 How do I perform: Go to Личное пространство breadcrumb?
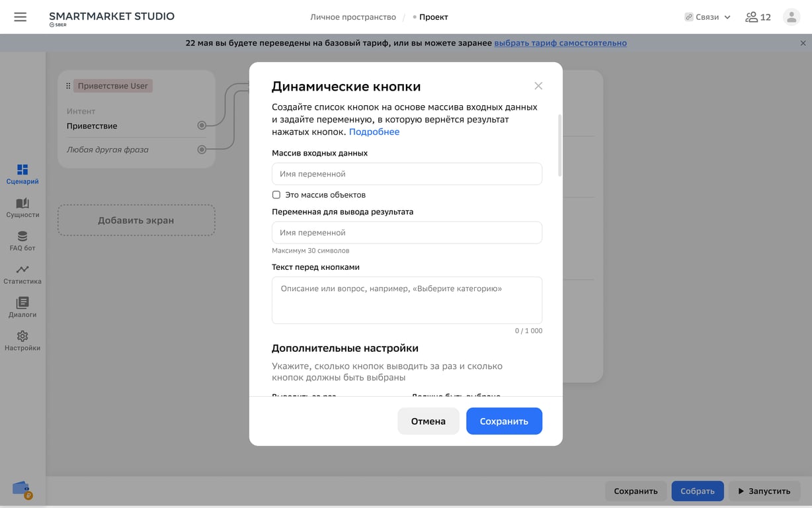pos(353,17)
